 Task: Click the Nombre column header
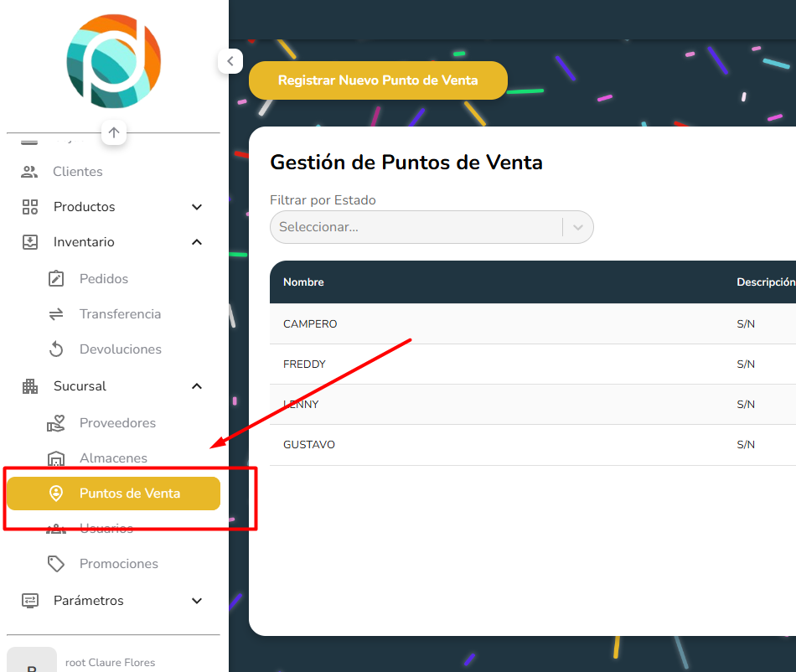[303, 282]
